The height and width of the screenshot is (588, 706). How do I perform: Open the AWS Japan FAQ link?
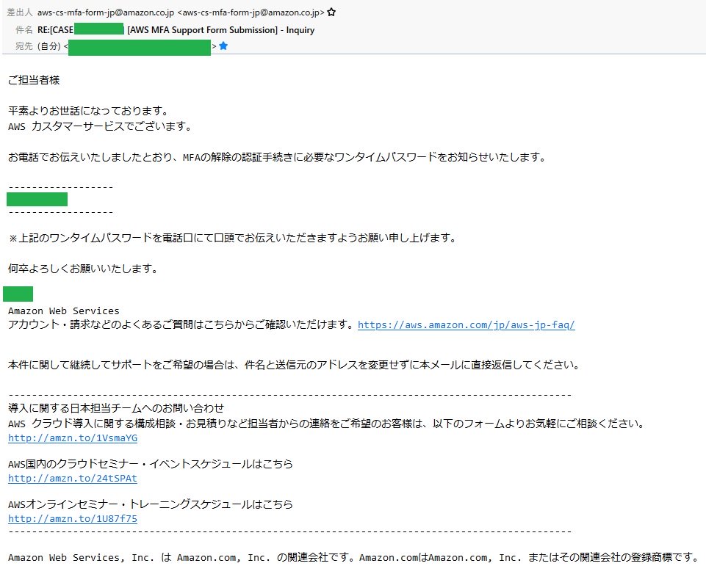click(466, 324)
